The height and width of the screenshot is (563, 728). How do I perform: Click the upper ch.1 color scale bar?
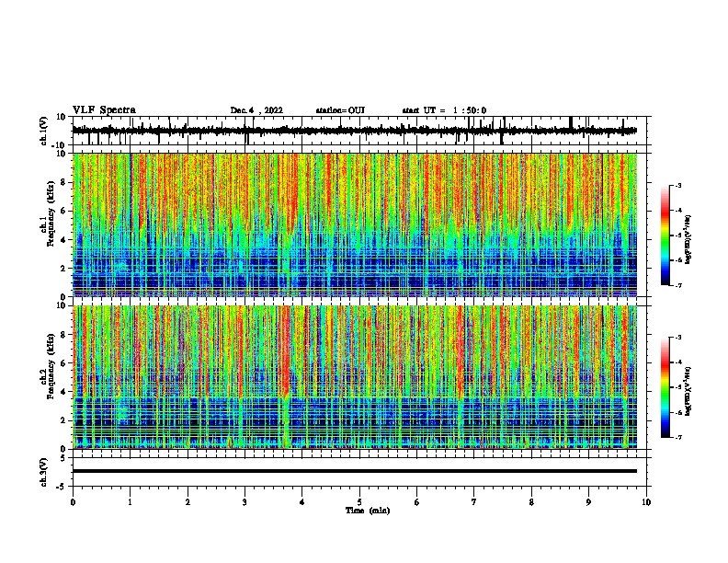(665, 236)
